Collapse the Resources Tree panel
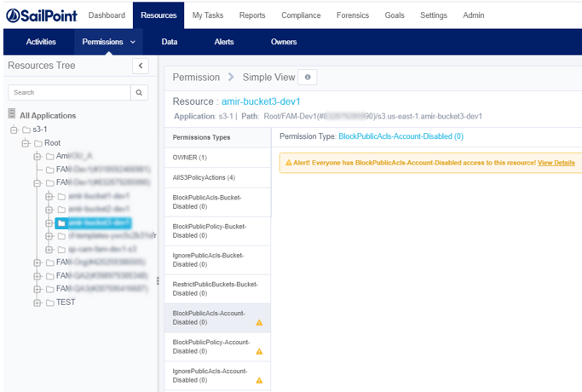The image size is (582, 392). (x=141, y=66)
